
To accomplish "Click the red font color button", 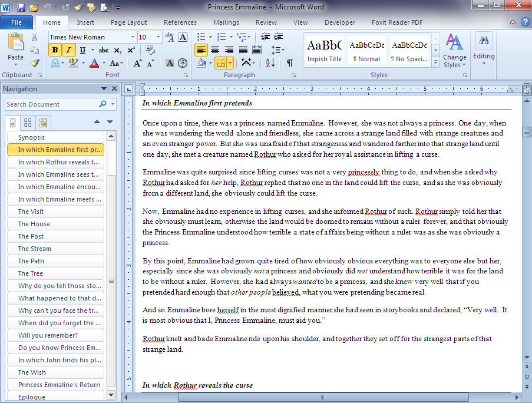I will pyautogui.click(x=95, y=63).
